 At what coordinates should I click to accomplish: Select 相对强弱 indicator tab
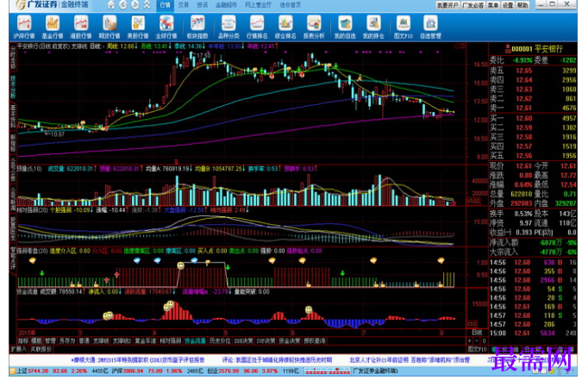click(170, 340)
